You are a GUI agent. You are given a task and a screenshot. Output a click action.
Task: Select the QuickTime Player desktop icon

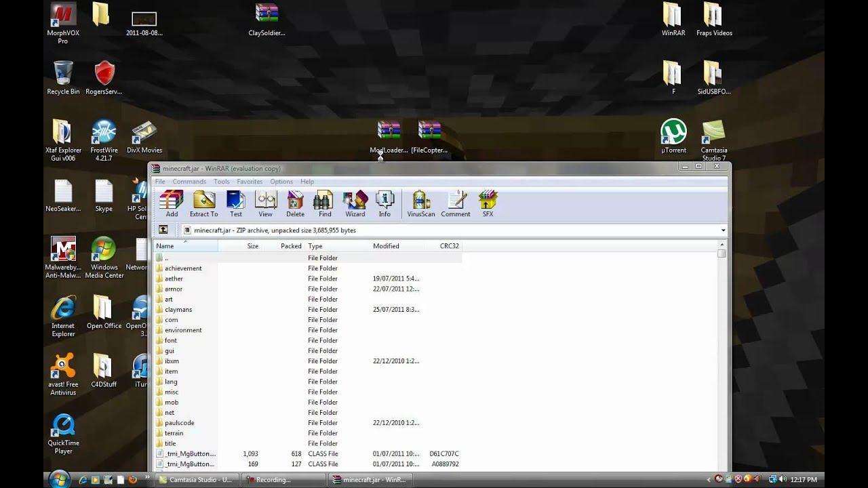(63, 434)
